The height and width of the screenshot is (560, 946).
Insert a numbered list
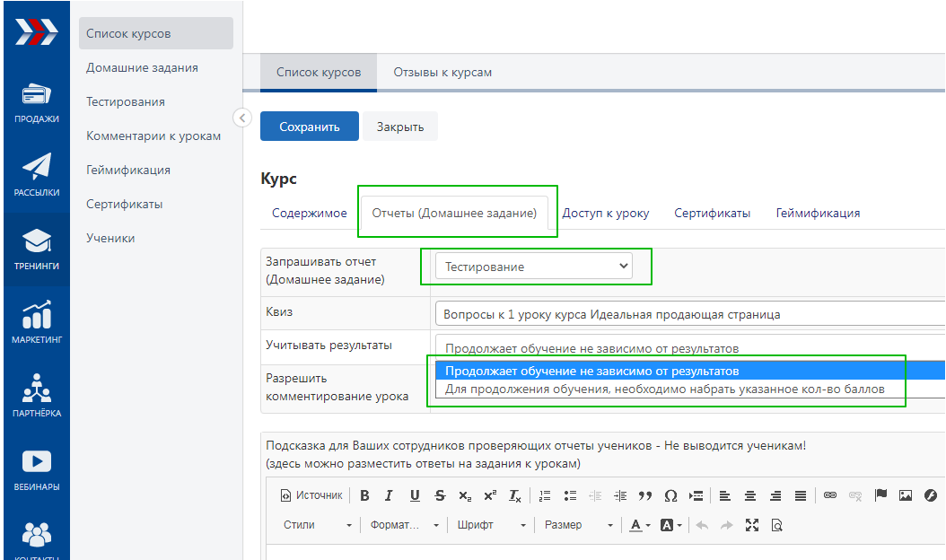click(x=545, y=495)
